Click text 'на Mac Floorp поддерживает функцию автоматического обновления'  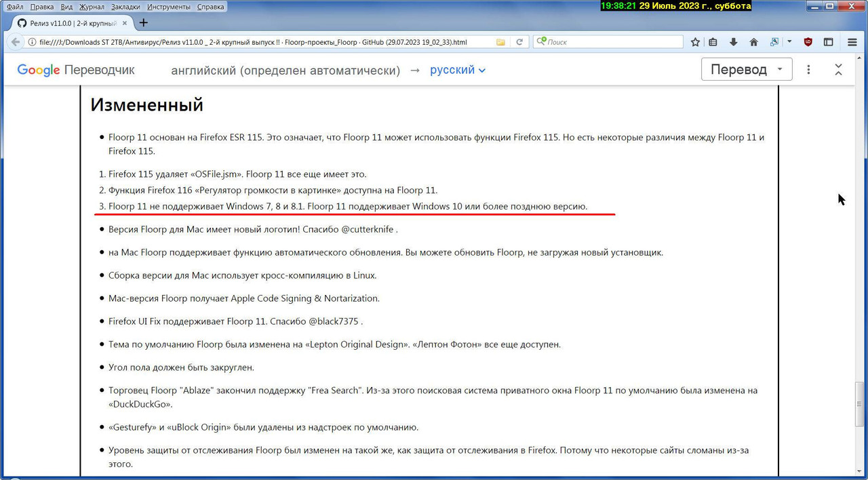click(256, 252)
